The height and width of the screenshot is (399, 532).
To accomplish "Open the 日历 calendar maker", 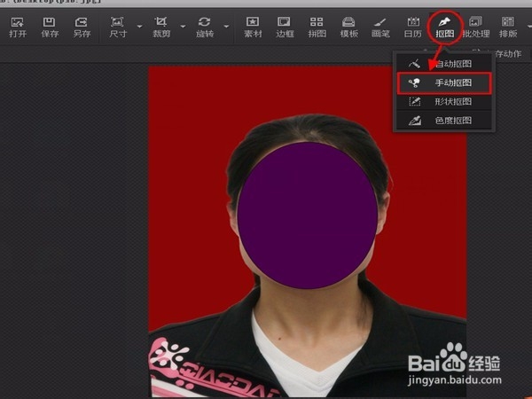I will pyautogui.click(x=413, y=27).
